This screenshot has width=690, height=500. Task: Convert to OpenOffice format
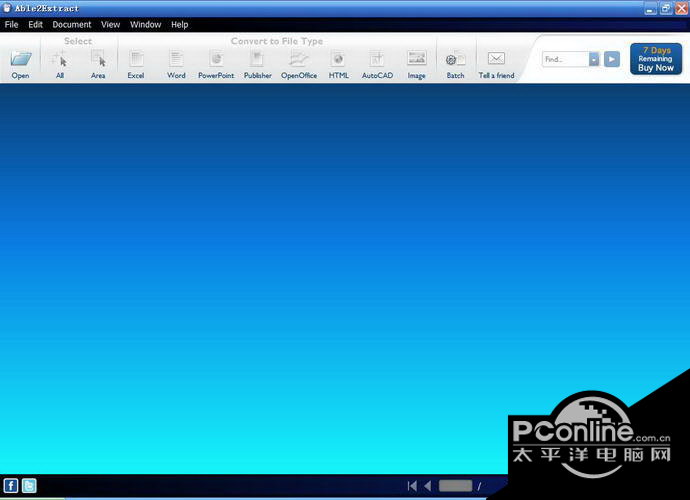299,60
